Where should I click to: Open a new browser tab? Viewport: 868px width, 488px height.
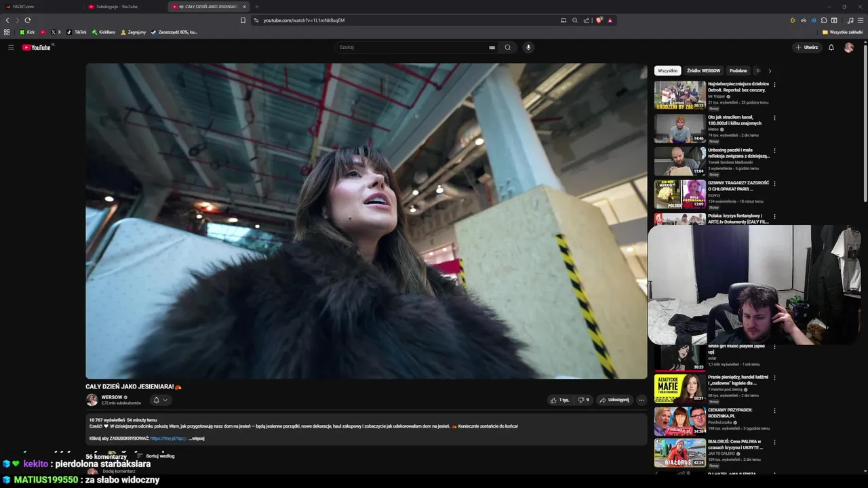pyautogui.click(x=256, y=7)
